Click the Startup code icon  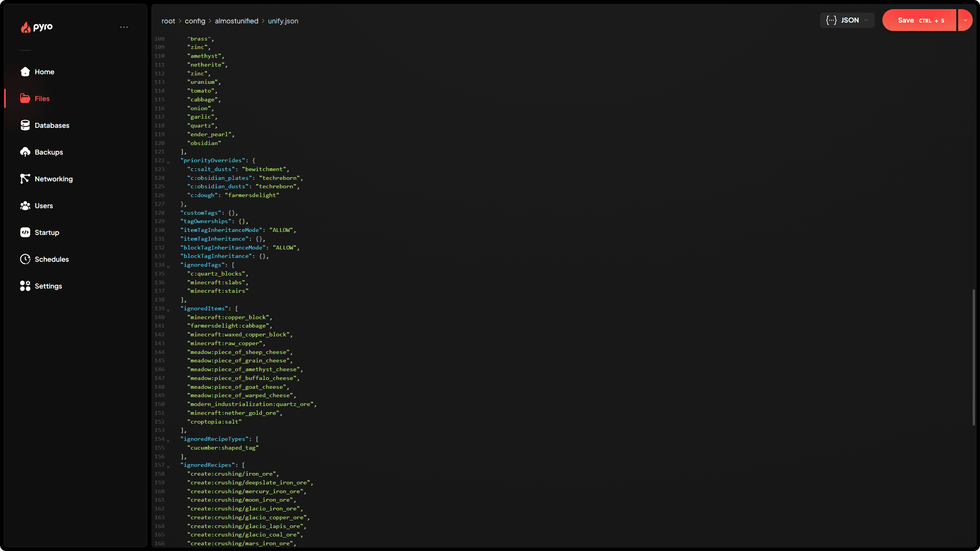click(25, 232)
